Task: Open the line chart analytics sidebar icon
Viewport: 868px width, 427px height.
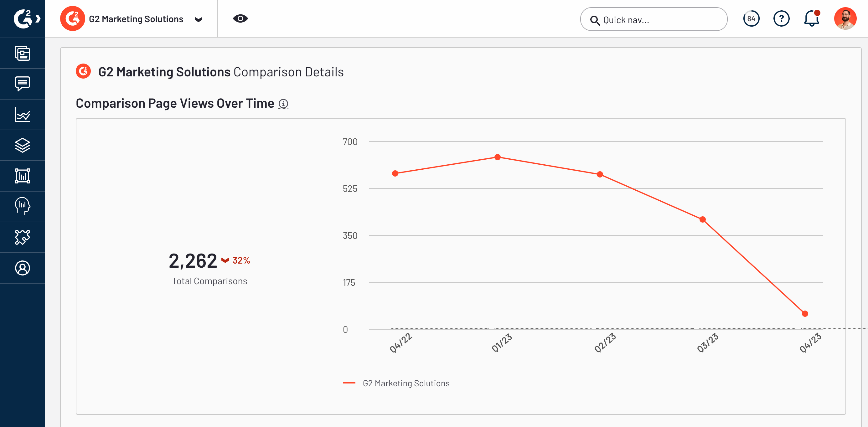Action: [x=23, y=115]
